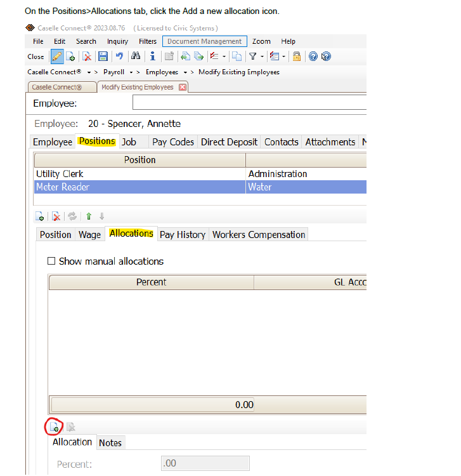
Task: Click the gold padlock icon
Action: click(x=297, y=56)
